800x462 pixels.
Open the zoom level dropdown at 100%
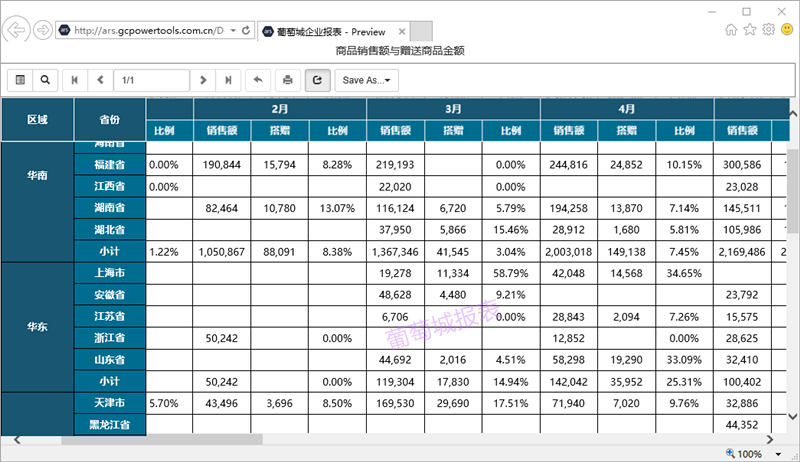779,454
